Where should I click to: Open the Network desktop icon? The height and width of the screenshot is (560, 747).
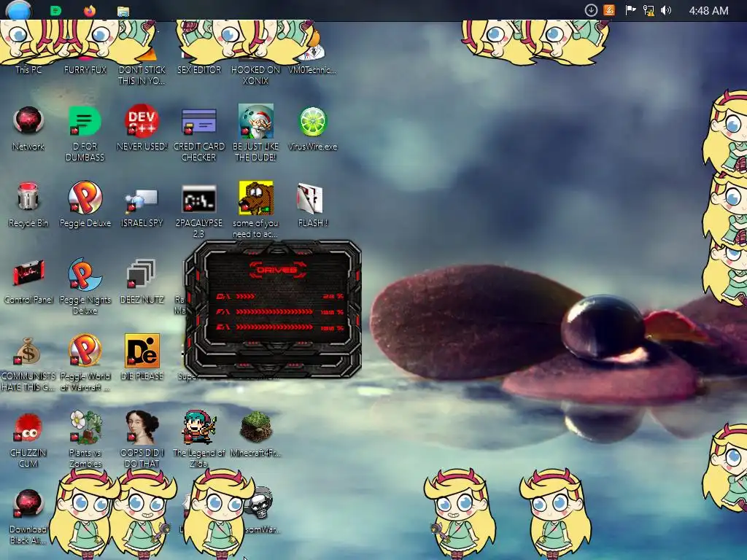tap(28, 120)
